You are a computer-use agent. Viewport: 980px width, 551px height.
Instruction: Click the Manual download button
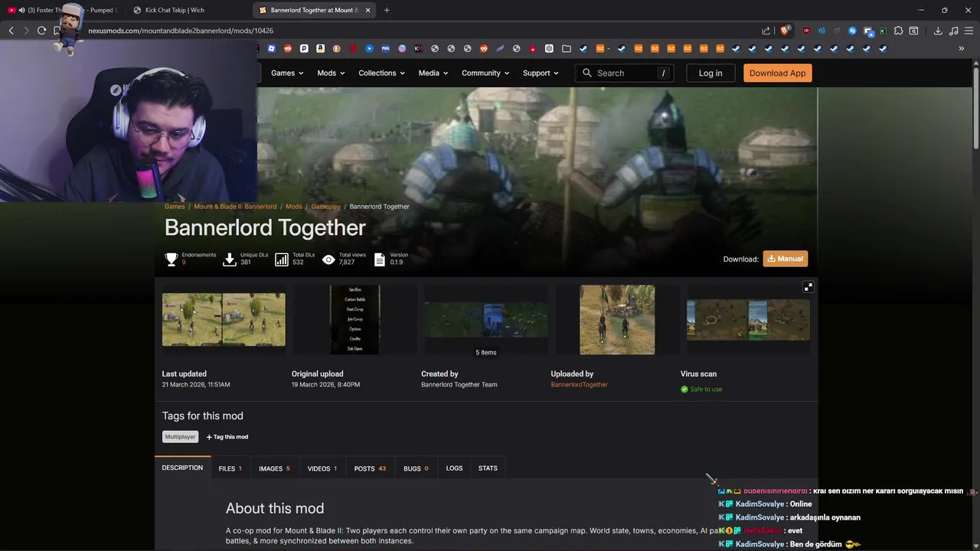pyautogui.click(x=786, y=259)
